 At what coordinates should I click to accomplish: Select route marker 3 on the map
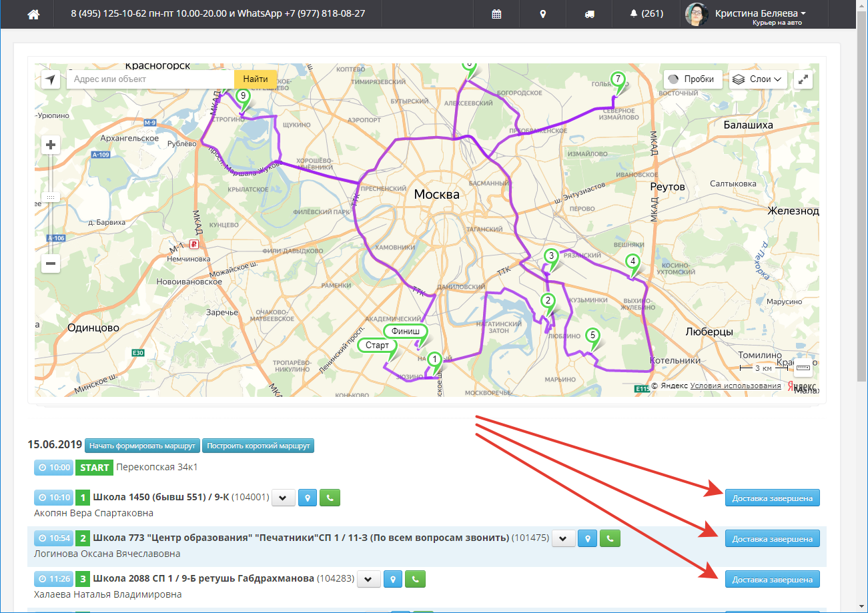[x=550, y=255]
